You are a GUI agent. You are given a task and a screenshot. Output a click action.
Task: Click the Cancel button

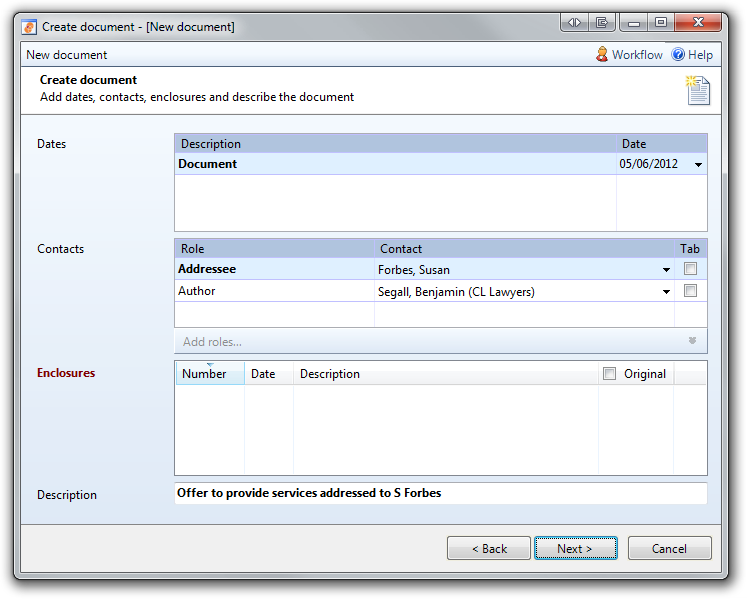point(669,548)
